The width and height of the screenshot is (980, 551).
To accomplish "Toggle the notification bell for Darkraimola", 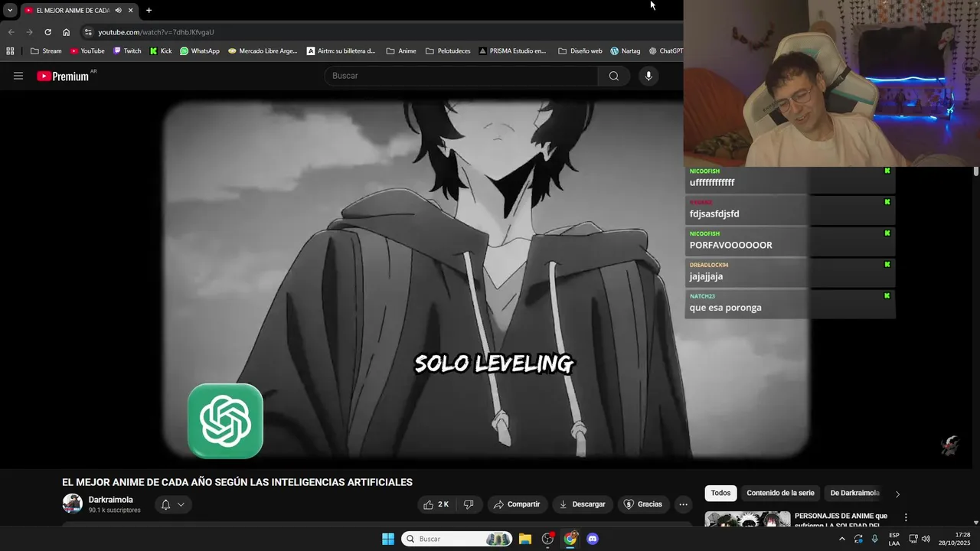I will [165, 504].
